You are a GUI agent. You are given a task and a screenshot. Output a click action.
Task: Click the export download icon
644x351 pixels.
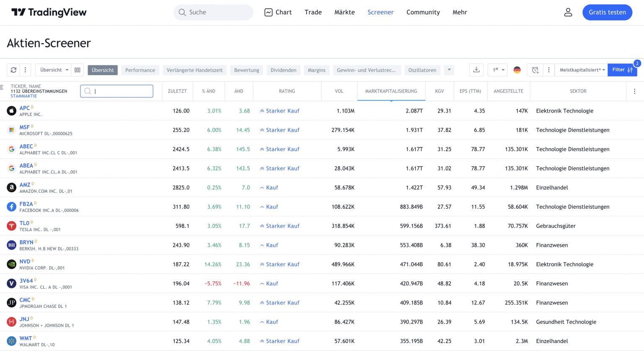tap(476, 70)
